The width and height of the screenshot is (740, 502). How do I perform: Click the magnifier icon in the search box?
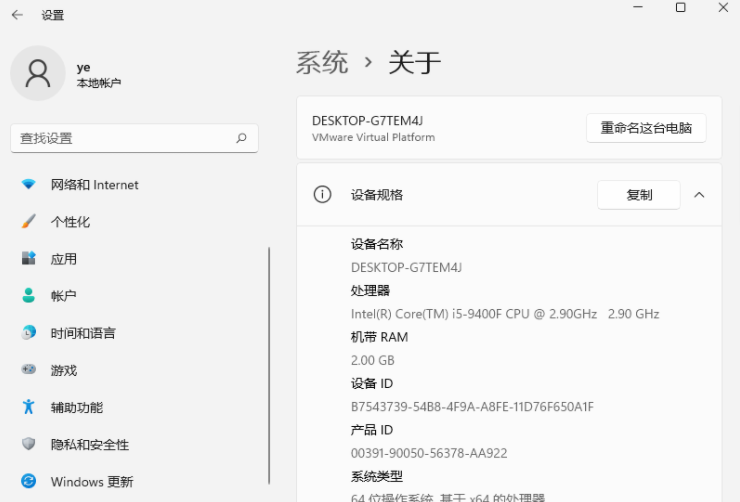click(x=241, y=138)
